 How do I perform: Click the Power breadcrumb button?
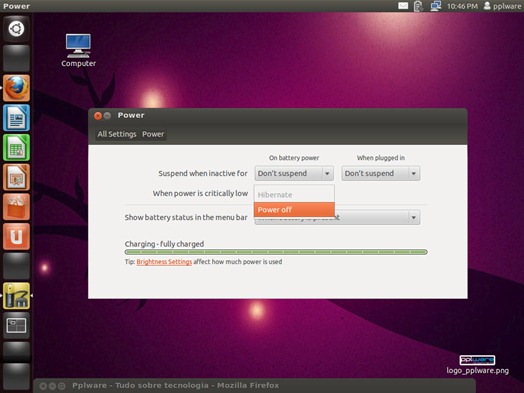pos(153,134)
